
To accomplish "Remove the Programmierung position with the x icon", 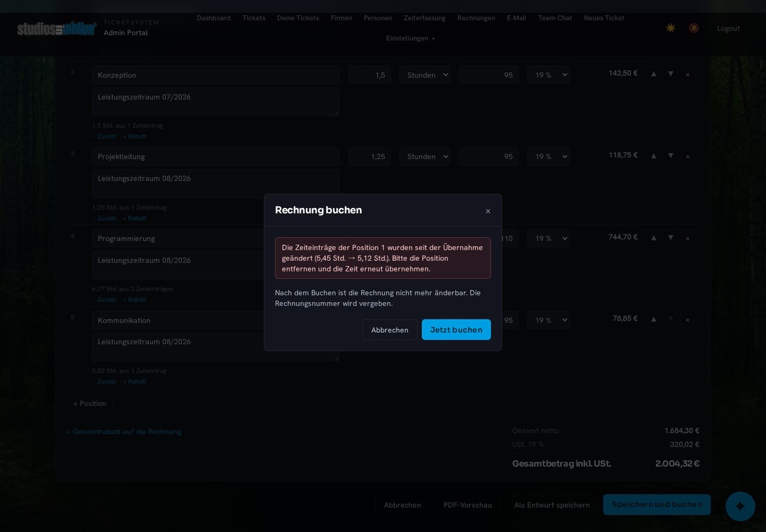I will (688, 238).
